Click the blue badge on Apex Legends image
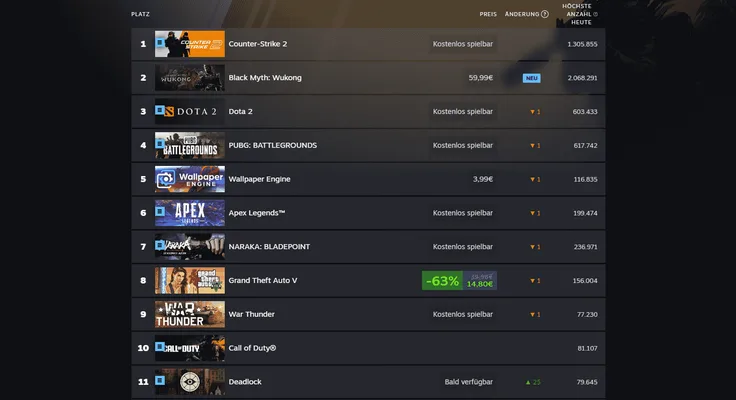The image size is (736, 400). [160, 212]
